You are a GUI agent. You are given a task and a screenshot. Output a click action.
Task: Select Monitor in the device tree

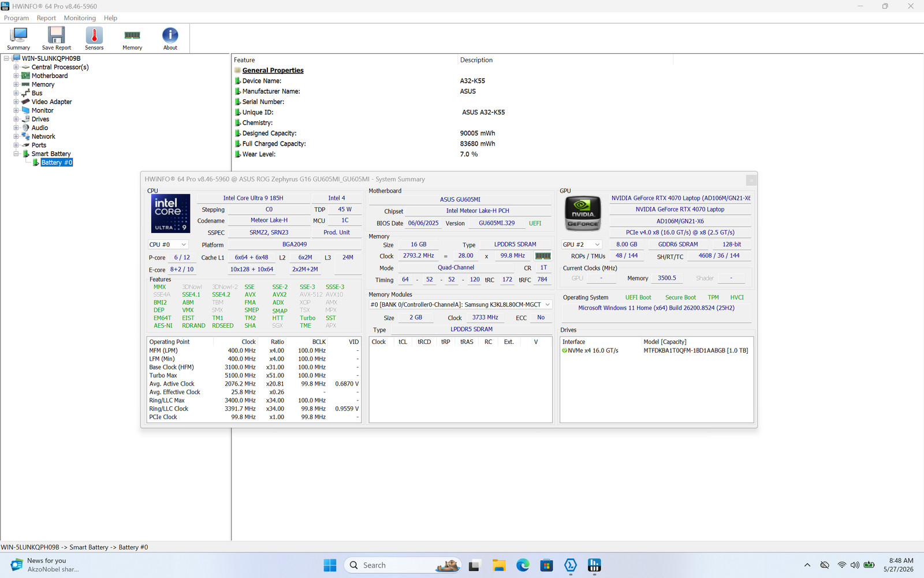[x=42, y=110]
